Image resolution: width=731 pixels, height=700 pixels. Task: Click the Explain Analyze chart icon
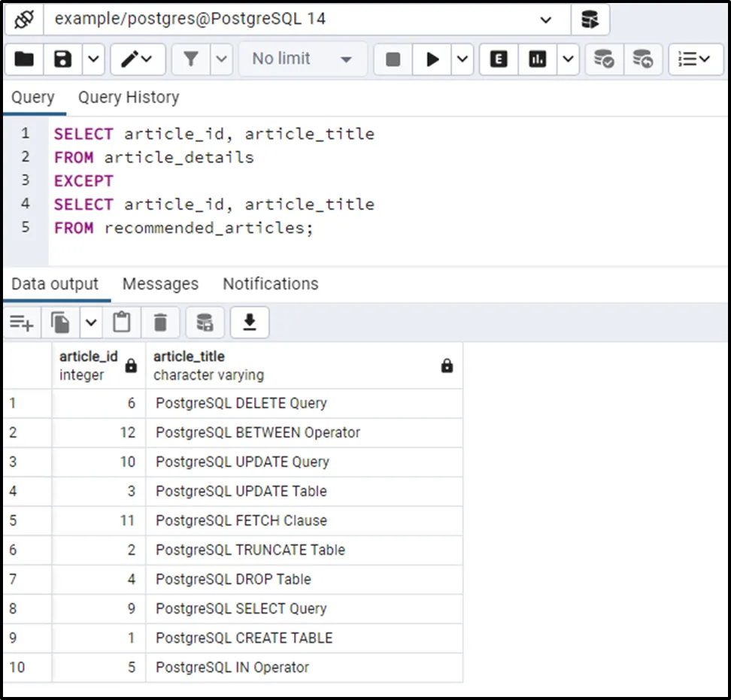click(537, 59)
